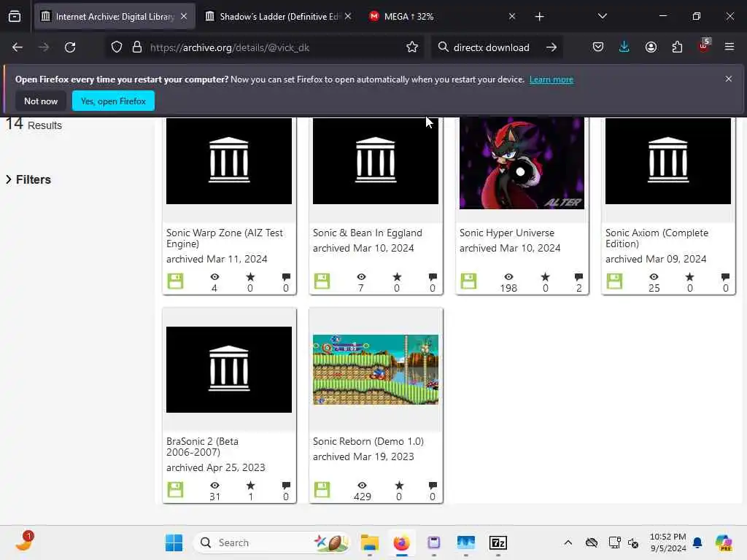Viewport: 747px width, 560px height.
Task: Click the BraSonic 2 placeholder thumbnail
Action: tap(228, 370)
